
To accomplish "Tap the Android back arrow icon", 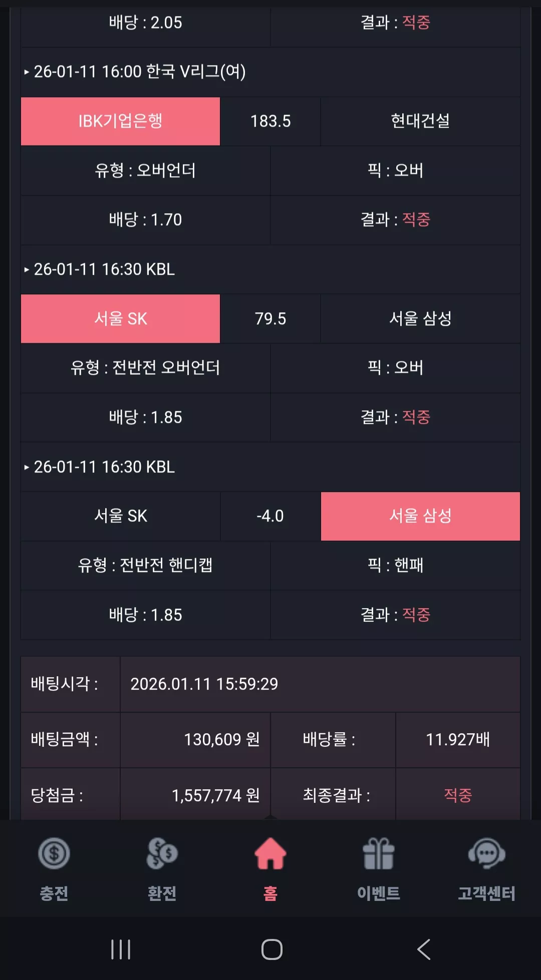I will pyautogui.click(x=424, y=949).
